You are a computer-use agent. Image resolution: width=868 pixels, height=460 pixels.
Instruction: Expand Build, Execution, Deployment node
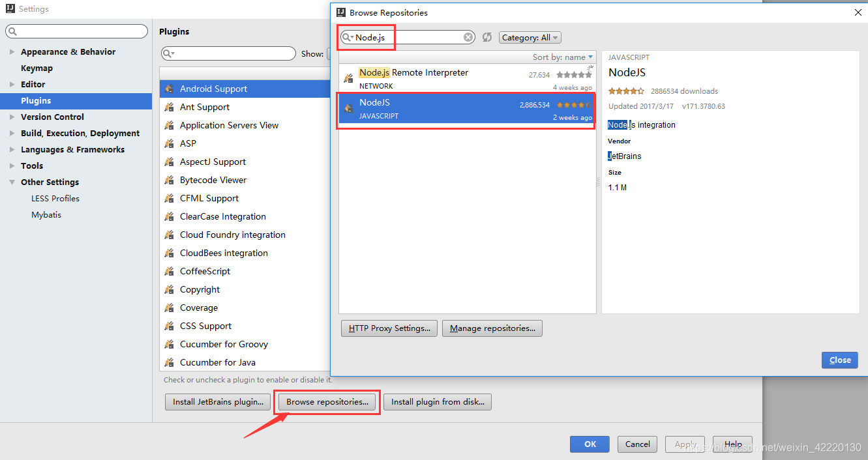click(12, 133)
